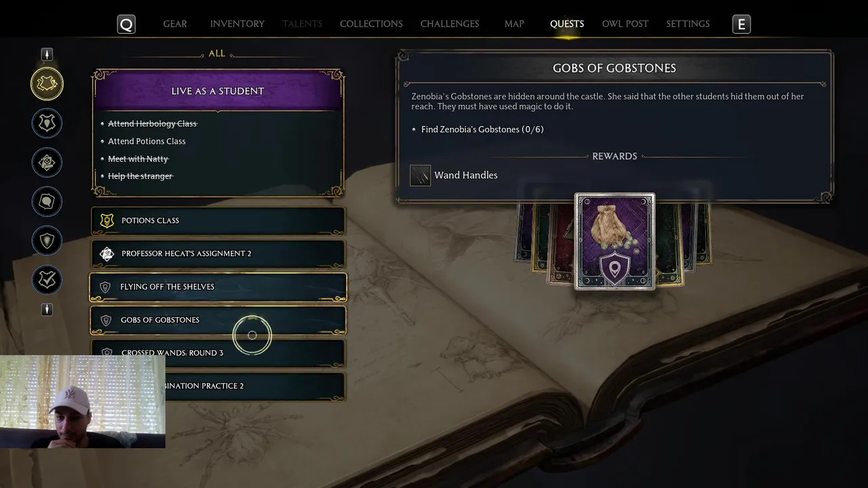Select the Potions Class quest entry
Viewport: 868px width, 488px height.
pos(218,221)
